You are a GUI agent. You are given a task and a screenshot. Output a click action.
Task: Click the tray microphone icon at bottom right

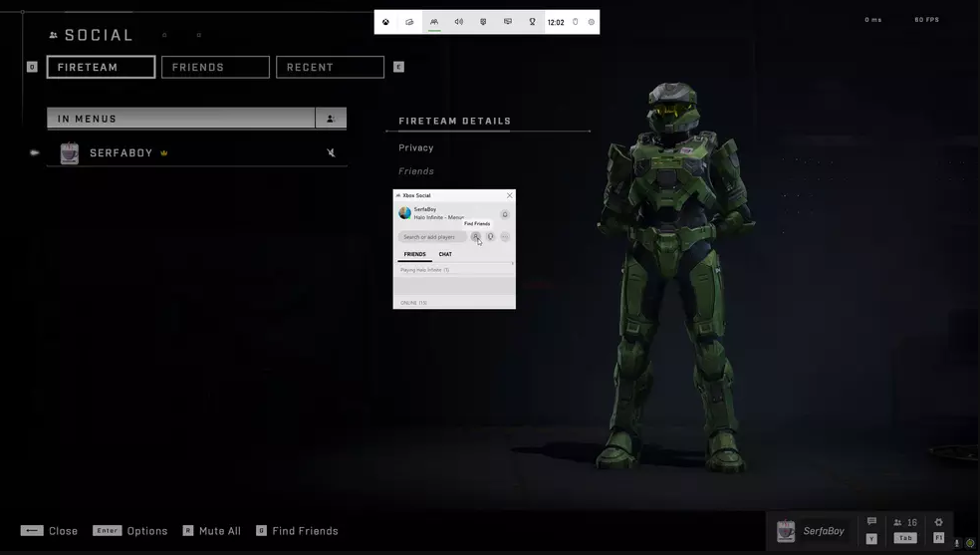click(x=957, y=543)
